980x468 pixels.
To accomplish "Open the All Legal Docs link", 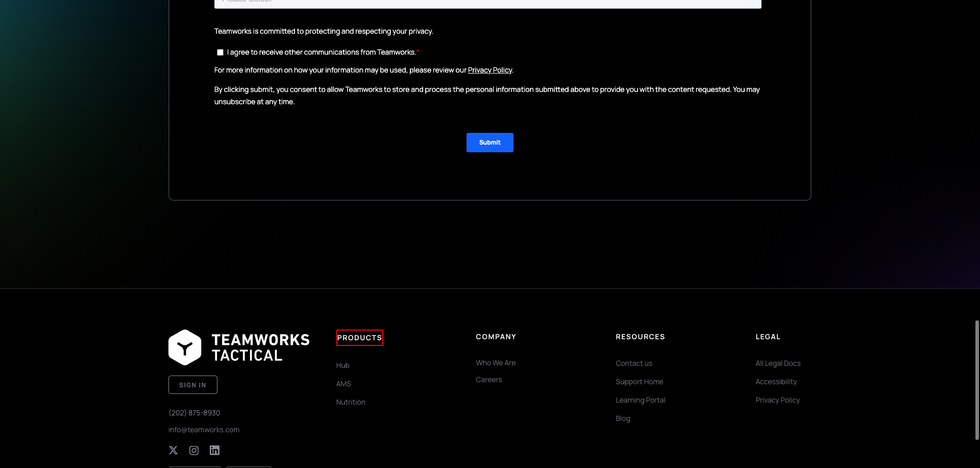I will [x=778, y=363].
